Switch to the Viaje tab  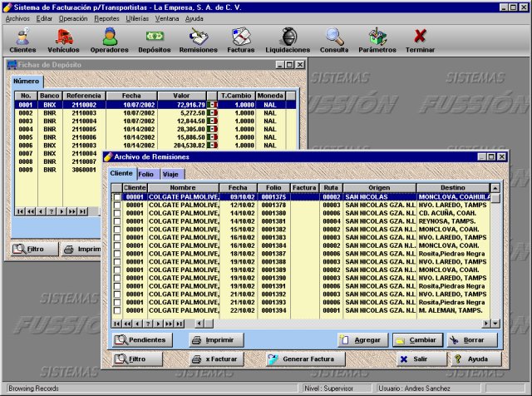(171, 175)
